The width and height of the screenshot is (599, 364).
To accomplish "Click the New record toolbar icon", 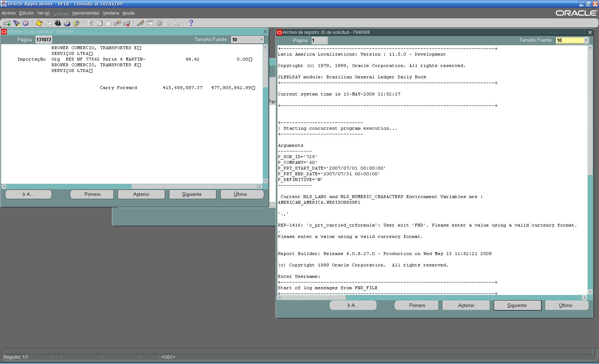I will click(7, 24).
